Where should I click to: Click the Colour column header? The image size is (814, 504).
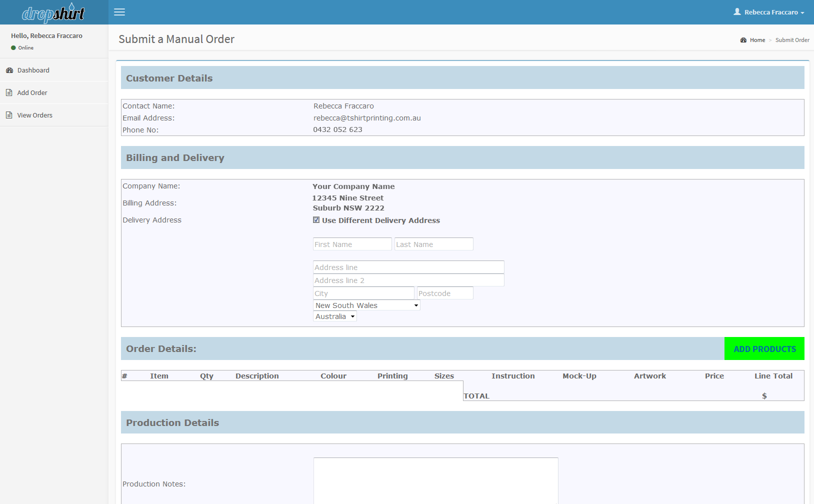(x=333, y=376)
